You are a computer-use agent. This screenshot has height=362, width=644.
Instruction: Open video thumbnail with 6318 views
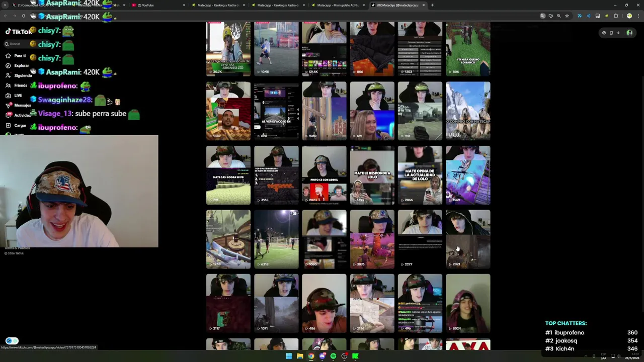(x=276, y=239)
